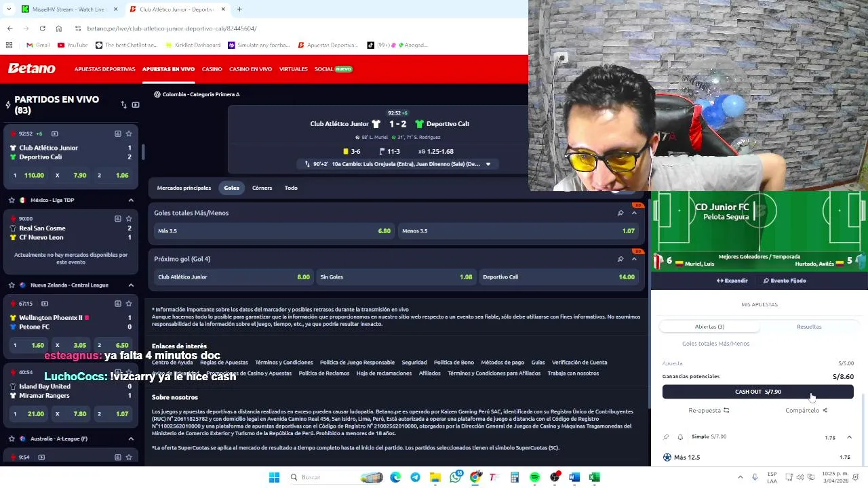Open the browser tab search dropdown
Image resolution: width=868 pixels, height=488 pixels.
point(9,9)
